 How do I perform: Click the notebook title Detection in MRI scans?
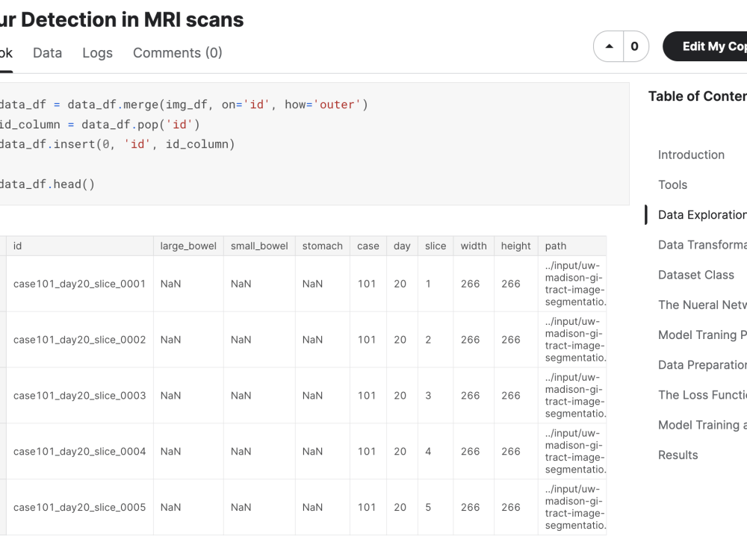(x=120, y=19)
